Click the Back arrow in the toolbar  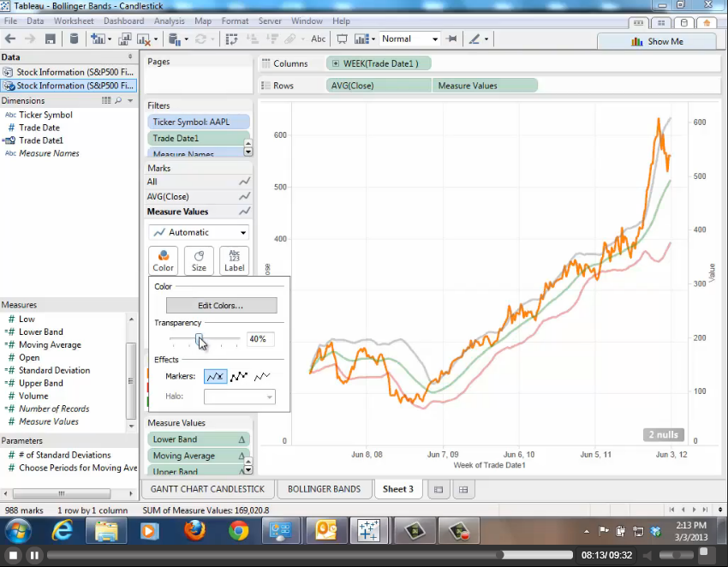[10, 39]
